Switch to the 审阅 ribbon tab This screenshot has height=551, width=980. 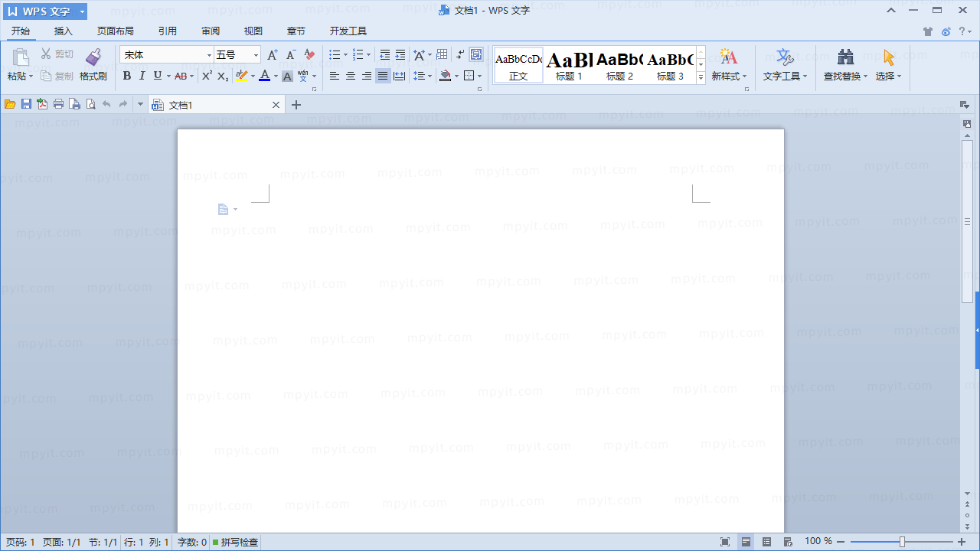211,31
